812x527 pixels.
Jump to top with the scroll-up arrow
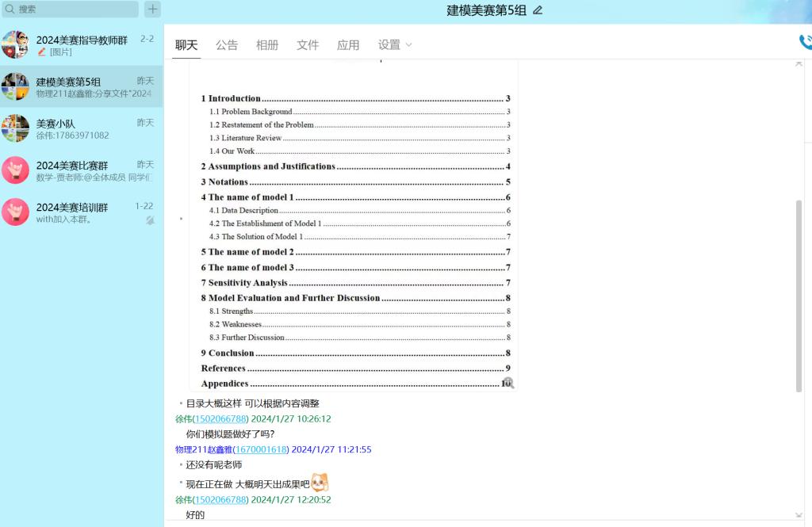[x=799, y=63]
